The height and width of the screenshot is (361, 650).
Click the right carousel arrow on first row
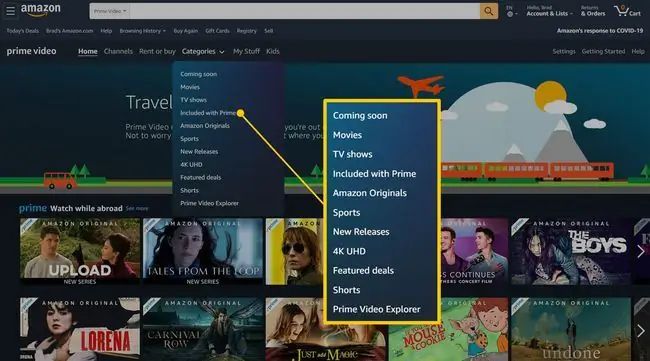click(640, 251)
